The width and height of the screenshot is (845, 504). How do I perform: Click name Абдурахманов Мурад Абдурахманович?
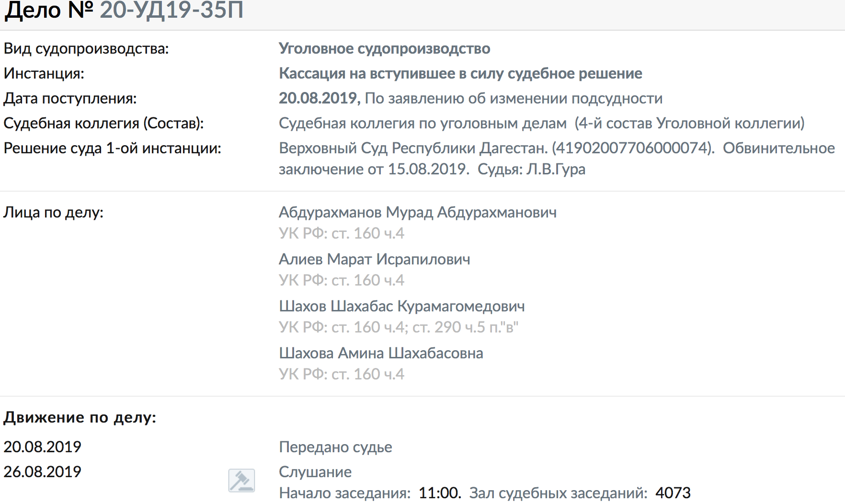[x=418, y=212]
